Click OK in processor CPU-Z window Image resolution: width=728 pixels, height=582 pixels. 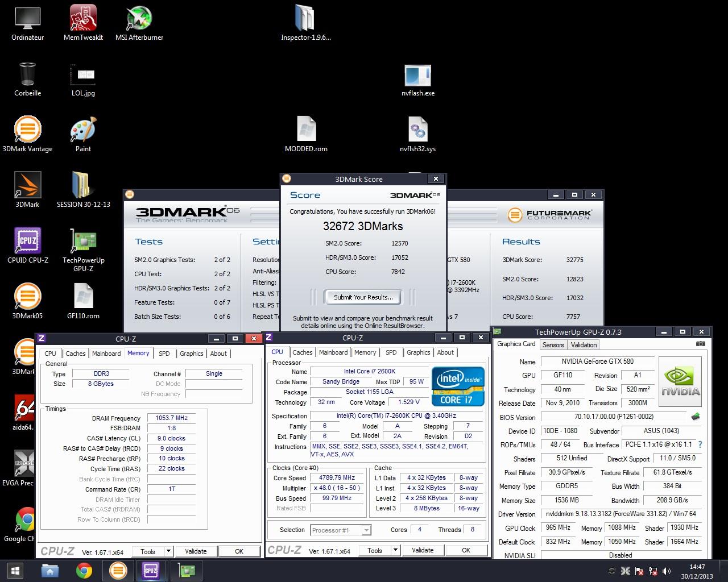[466, 550]
